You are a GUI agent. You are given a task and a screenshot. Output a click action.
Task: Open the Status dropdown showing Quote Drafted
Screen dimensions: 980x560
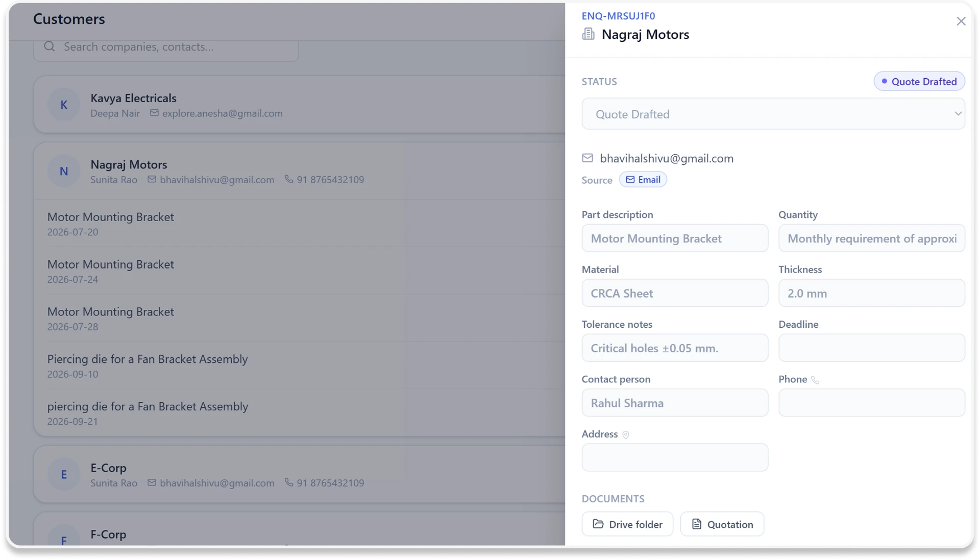(773, 114)
